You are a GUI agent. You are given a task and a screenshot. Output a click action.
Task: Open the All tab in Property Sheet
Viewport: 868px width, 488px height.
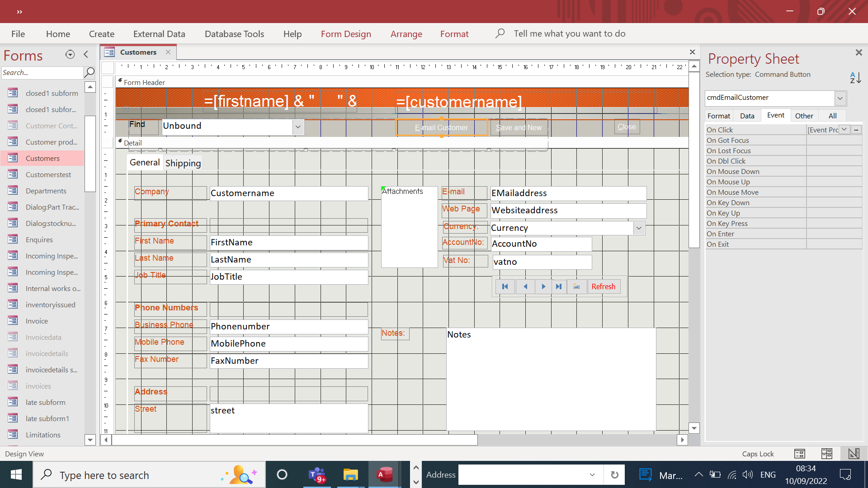[832, 116]
